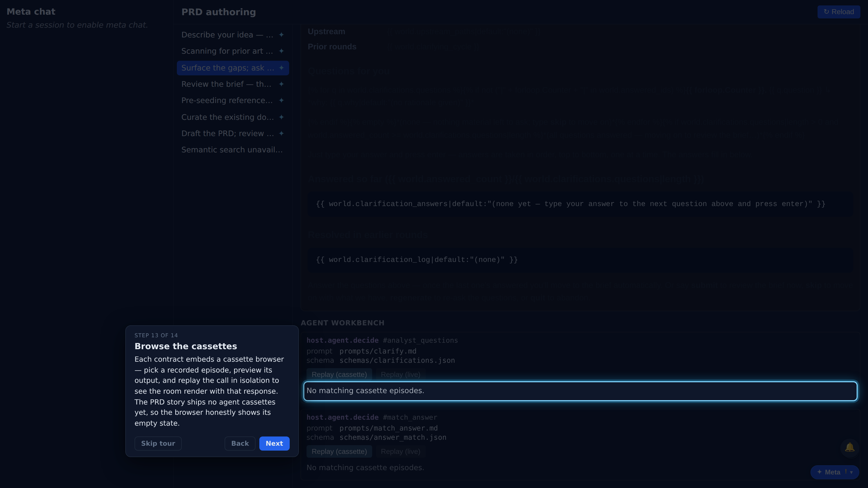
Task: Select Describe your idea step
Action: pos(233,35)
